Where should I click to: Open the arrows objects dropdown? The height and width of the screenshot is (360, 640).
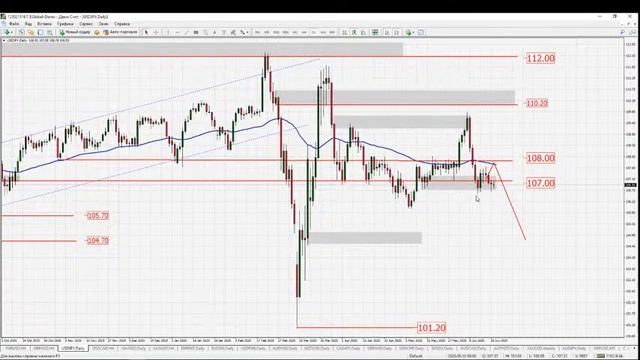point(244,32)
